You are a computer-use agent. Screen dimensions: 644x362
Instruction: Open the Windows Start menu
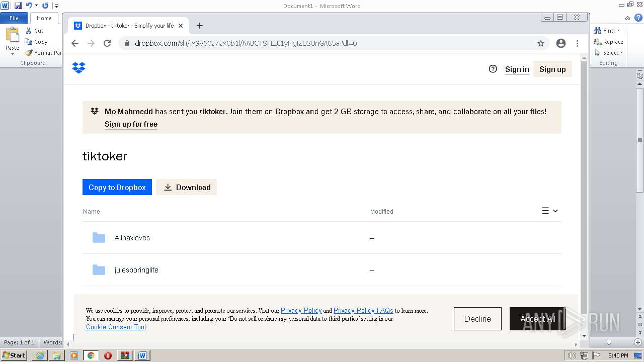14,355
